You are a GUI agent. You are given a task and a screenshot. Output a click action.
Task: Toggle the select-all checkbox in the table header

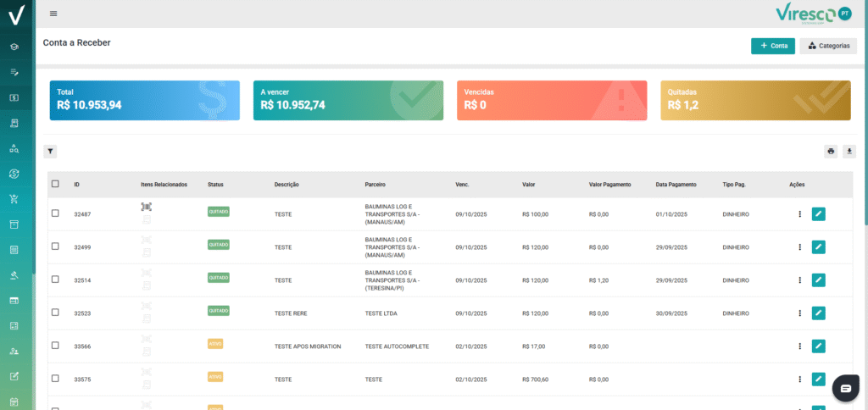pos(55,184)
